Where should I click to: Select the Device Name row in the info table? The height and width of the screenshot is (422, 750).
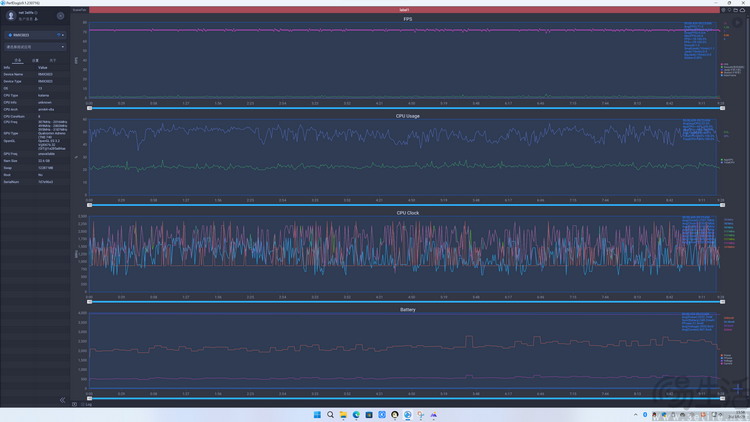[x=35, y=74]
